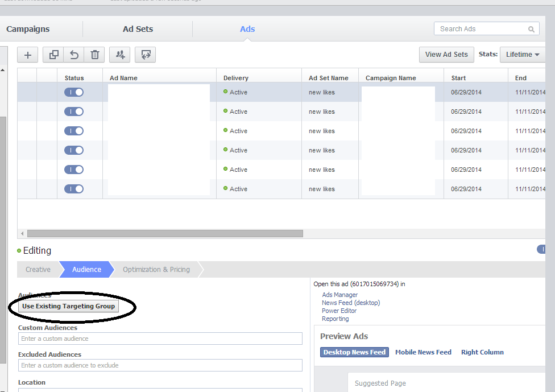Open the Reporting link
This screenshot has height=392, width=555.
(x=335, y=319)
